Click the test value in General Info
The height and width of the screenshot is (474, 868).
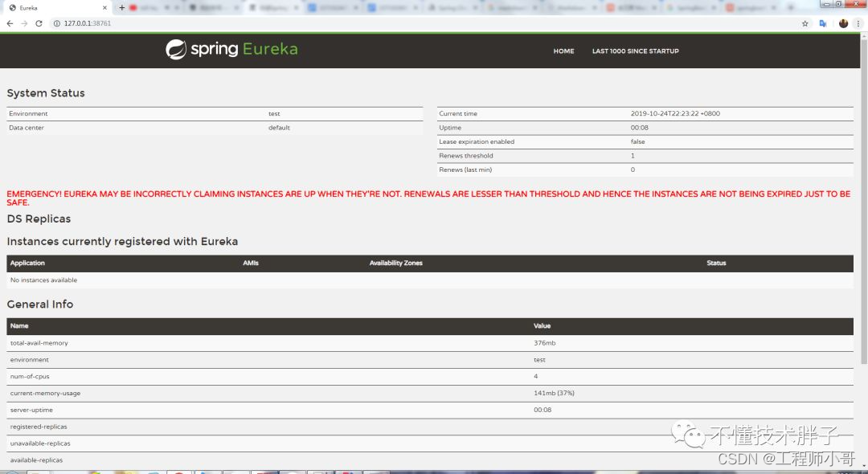tap(540, 359)
